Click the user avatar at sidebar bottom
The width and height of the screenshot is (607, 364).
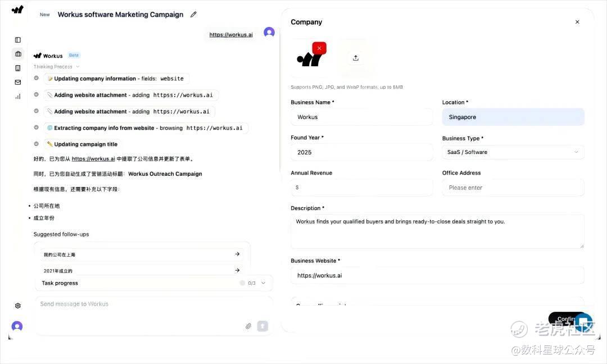point(17,326)
